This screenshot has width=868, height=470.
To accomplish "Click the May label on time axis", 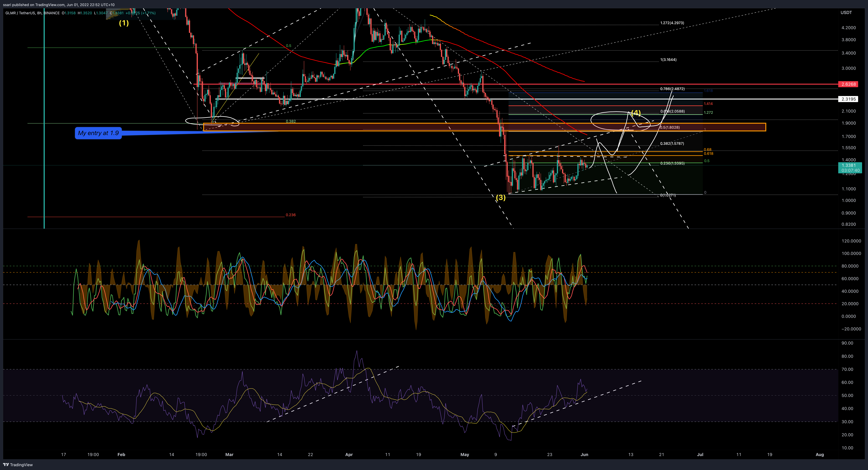I will click(x=465, y=455).
